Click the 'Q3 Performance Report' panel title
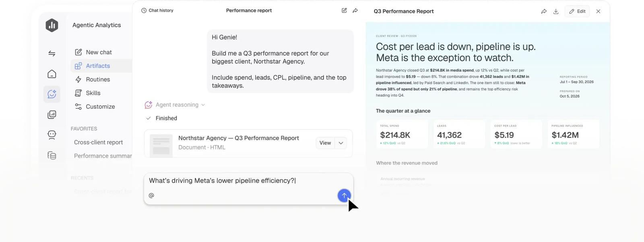The image size is (644, 242). 404,11
